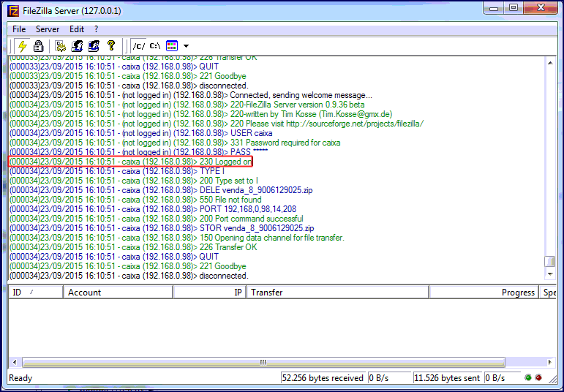Click the green status LED indicator
The width and height of the screenshot is (564, 392).
528,377
